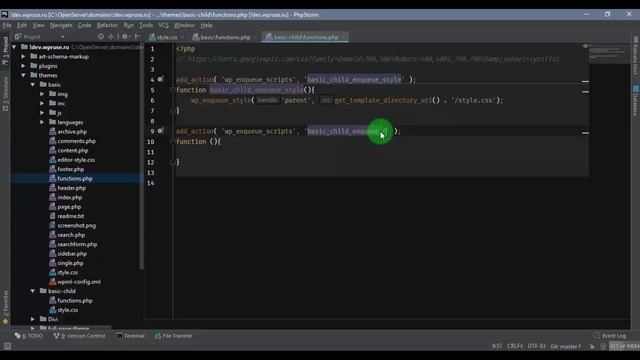Collapse the themes folder
The height and width of the screenshot is (360, 640).
pos(24,75)
